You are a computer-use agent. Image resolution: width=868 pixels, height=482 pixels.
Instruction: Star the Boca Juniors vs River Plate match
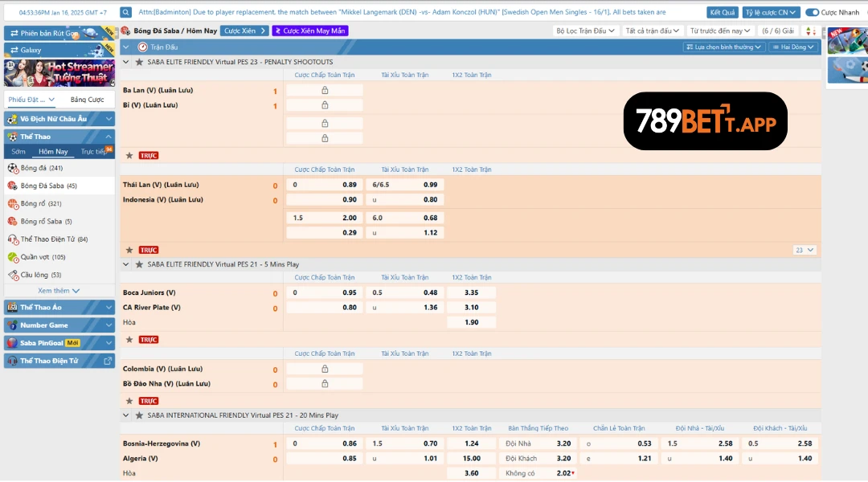(x=129, y=340)
